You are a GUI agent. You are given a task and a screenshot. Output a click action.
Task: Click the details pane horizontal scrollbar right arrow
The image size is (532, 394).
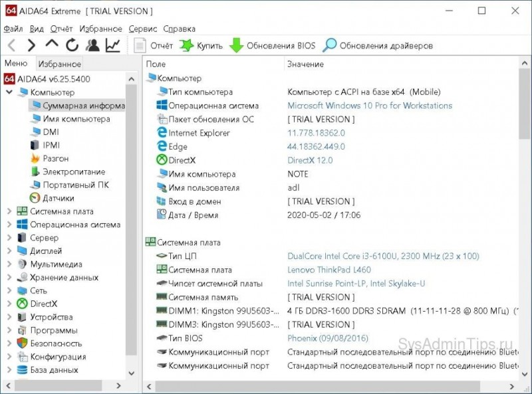pyautogui.click(x=511, y=387)
